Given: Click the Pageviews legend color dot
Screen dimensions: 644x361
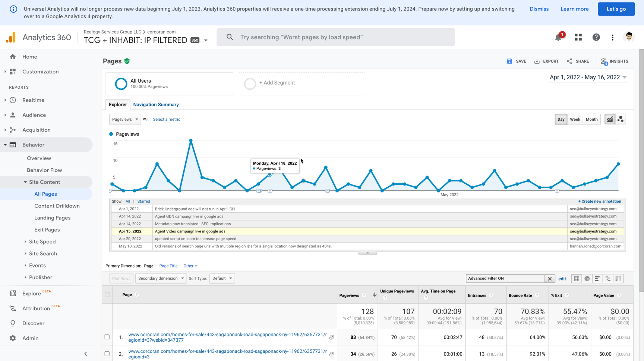Looking at the screenshot, I should pyautogui.click(x=111, y=134).
